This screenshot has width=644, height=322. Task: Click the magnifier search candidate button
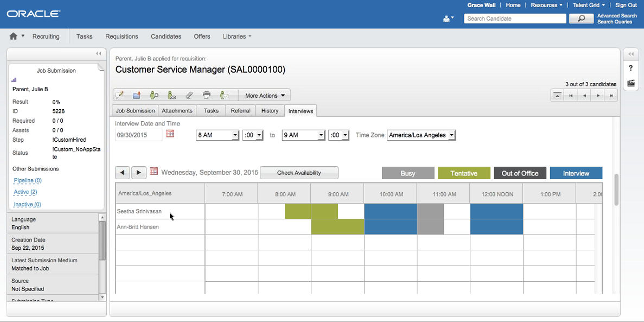point(581,19)
